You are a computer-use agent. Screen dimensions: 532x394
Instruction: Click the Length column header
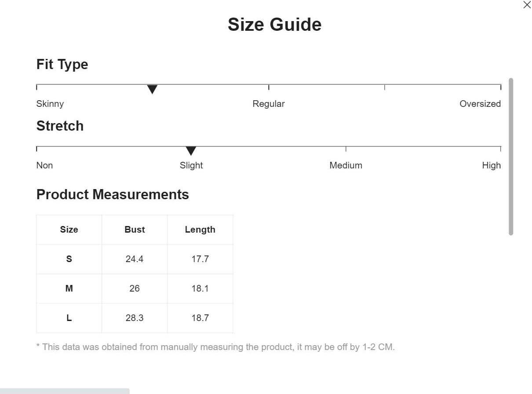(200, 230)
